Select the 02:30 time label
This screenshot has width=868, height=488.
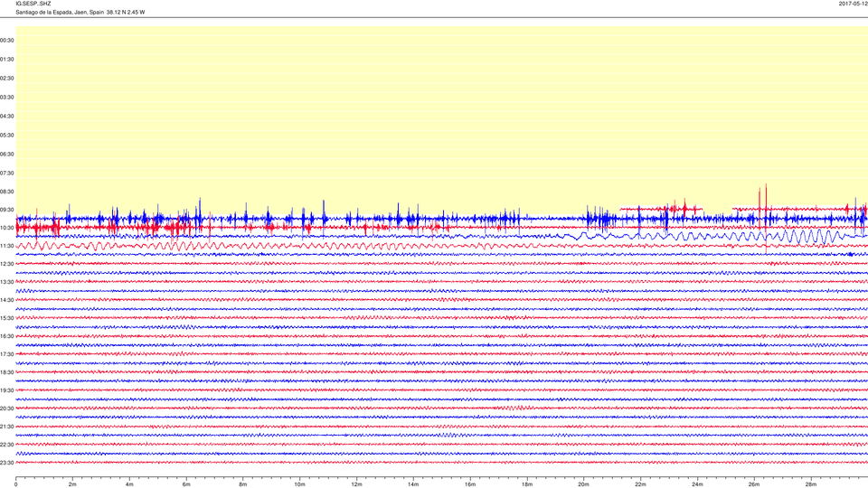(x=7, y=79)
